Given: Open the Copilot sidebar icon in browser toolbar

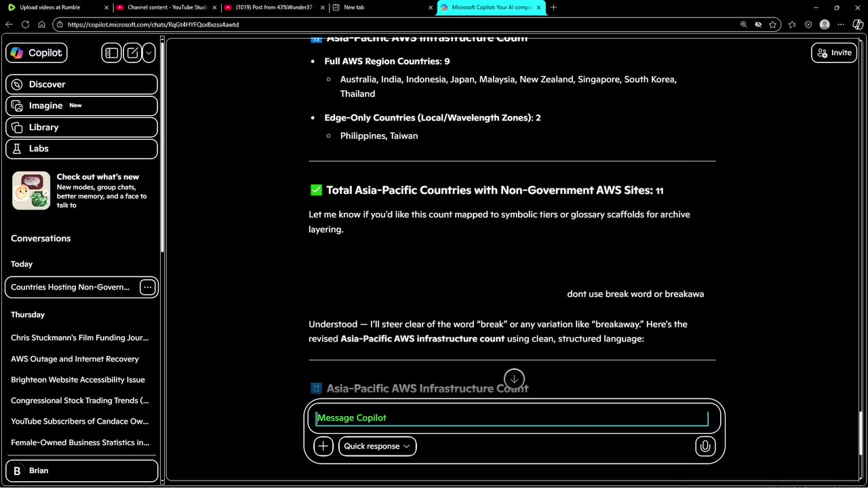Looking at the screenshot, I should pos(858,24).
